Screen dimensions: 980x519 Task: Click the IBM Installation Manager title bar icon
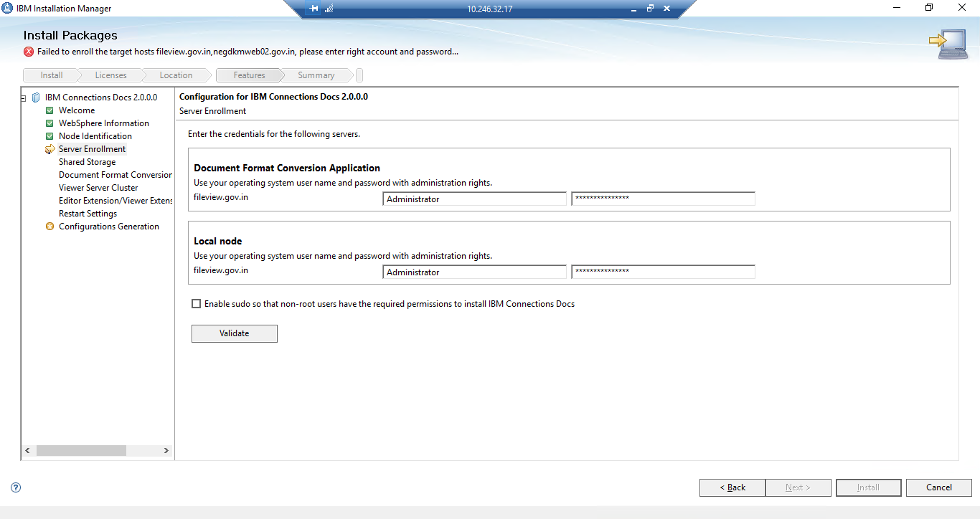[7, 8]
